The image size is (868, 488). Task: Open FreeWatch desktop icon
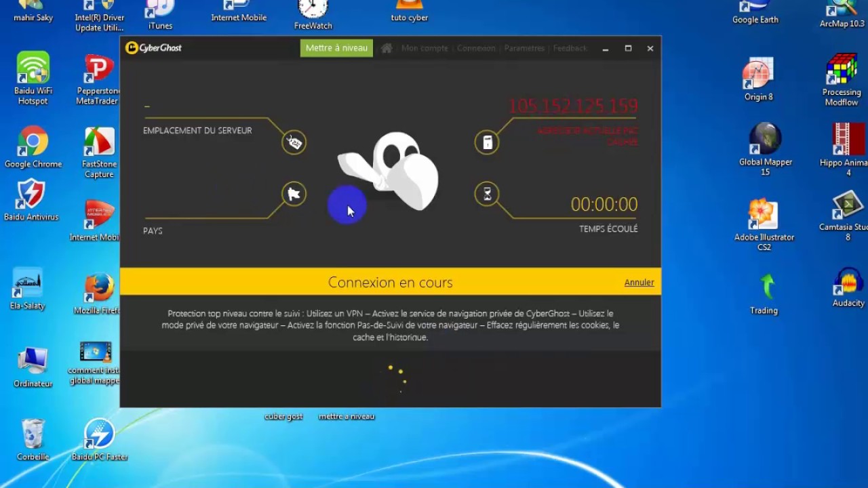coord(313,15)
